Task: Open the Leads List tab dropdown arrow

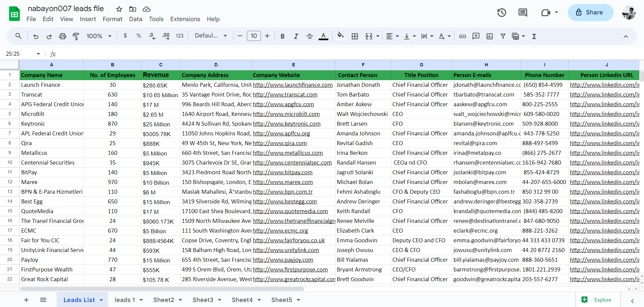Action: click(x=101, y=300)
